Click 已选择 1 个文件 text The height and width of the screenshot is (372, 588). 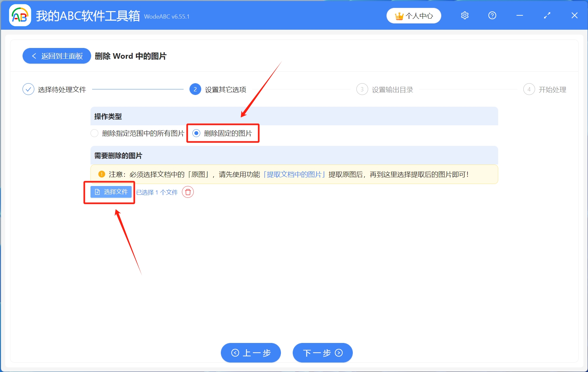pos(157,192)
